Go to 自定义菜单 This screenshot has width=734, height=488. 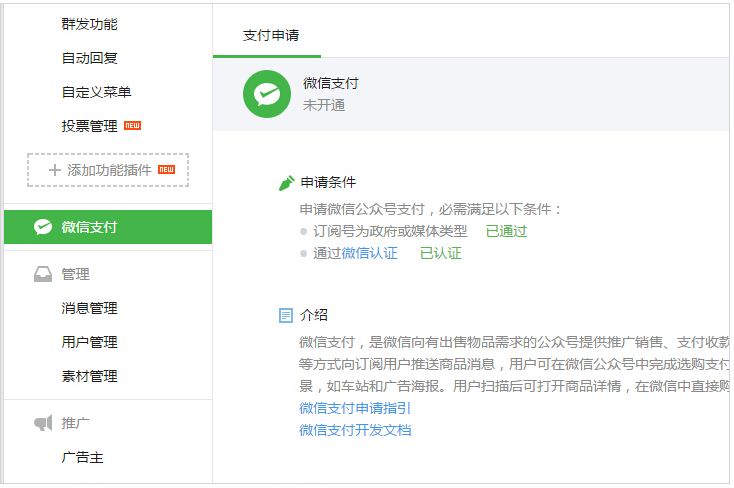click(x=96, y=92)
